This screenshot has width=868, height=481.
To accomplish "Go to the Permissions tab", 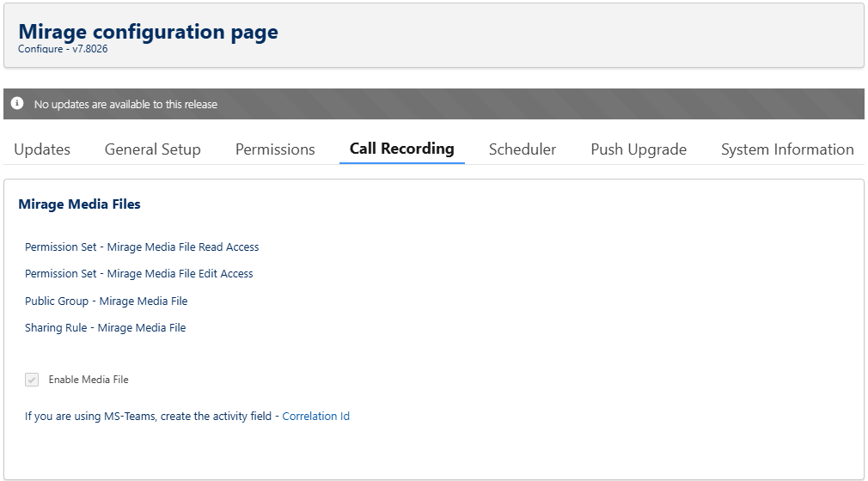I will (x=275, y=149).
